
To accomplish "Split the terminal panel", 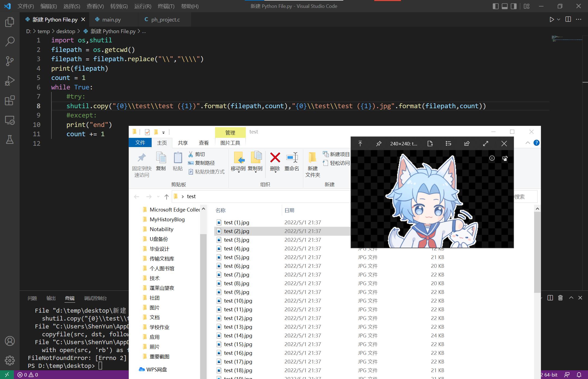I will [550, 298].
